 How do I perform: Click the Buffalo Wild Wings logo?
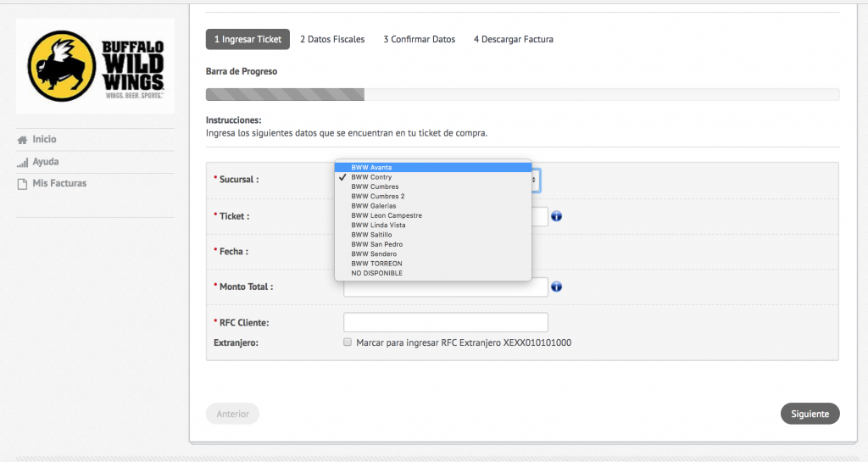point(95,66)
